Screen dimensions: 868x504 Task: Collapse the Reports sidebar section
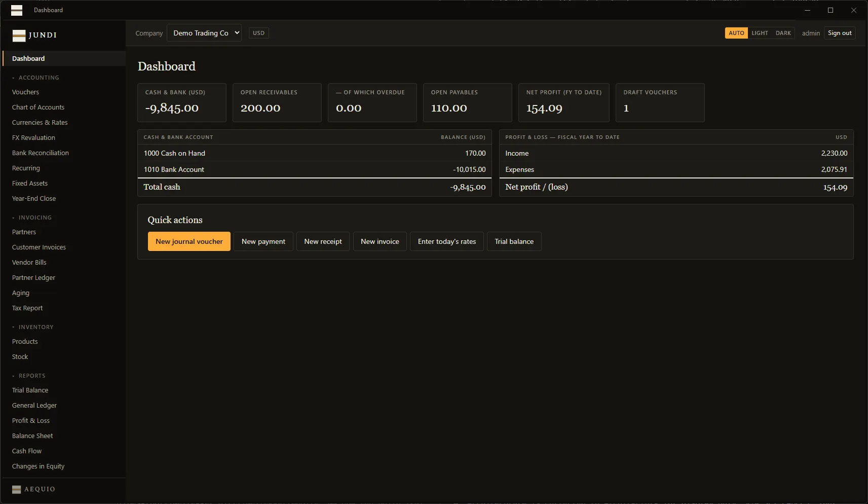click(x=29, y=376)
